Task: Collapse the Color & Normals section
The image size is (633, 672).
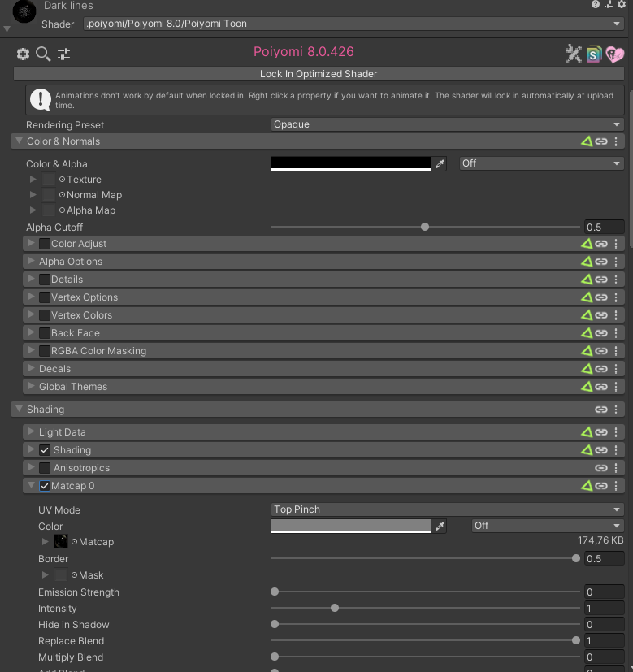Action: [x=19, y=141]
